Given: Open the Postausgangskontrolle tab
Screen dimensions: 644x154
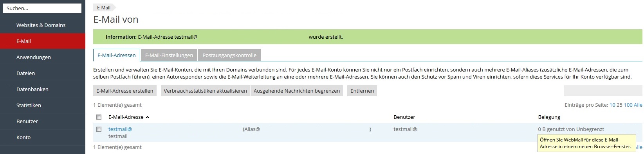Looking at the screenshot, I should click(229, 55).
